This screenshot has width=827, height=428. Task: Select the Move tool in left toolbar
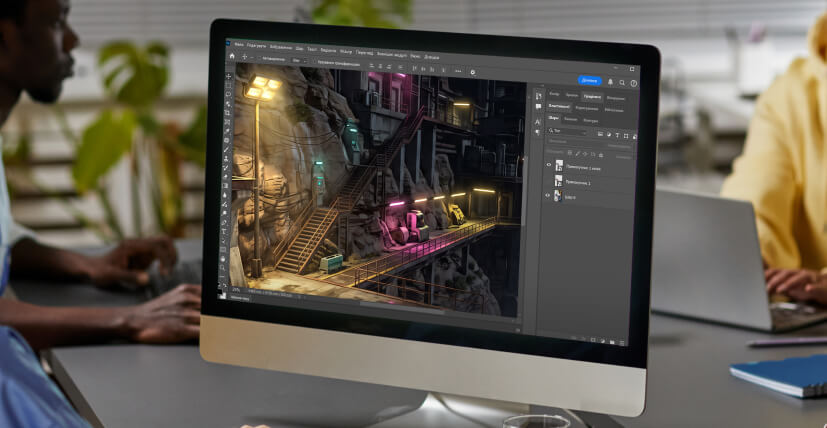[x=228, y=76]
